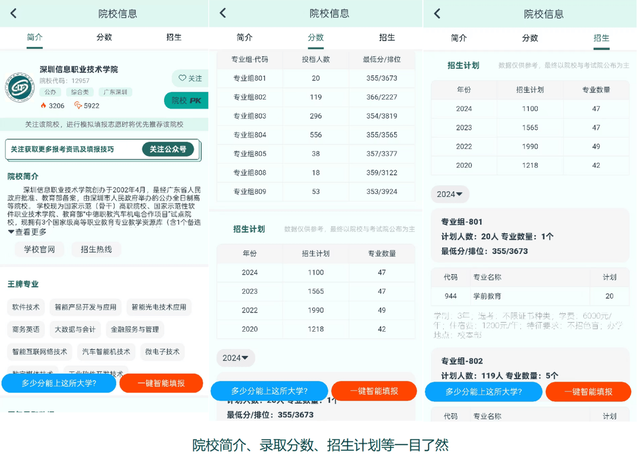The height and width of the screenshot is (464, 640).
Task: Select the 智能产品开发与应用 major tag
Action: coord(86,307)
